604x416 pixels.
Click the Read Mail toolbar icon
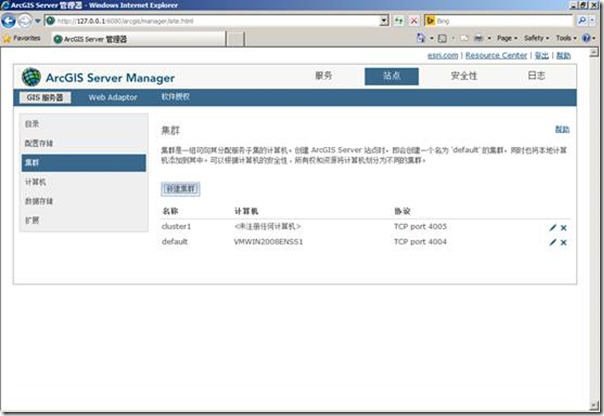point(465,38)
